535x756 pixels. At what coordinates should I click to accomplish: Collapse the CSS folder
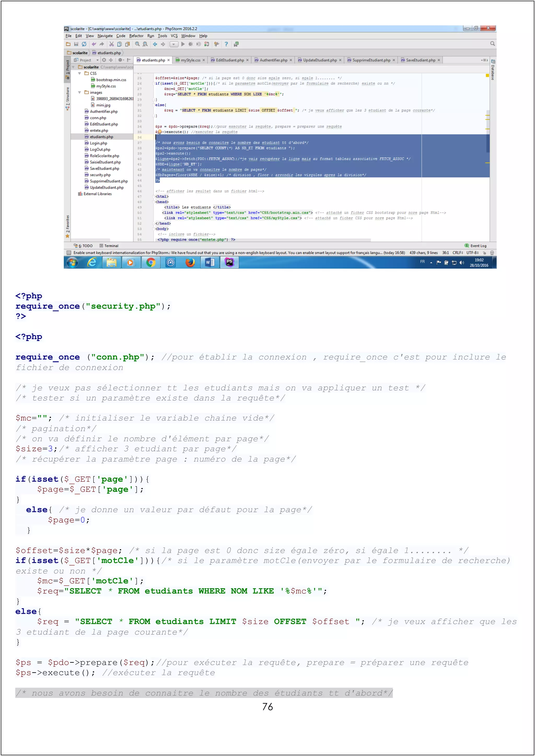79,73
